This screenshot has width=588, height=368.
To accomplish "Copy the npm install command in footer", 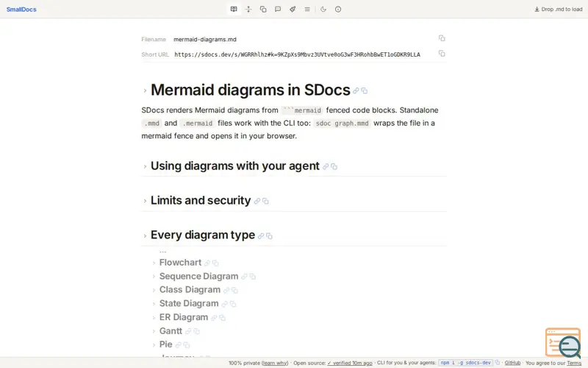I will pyautogui.click(x=498, y=363).
